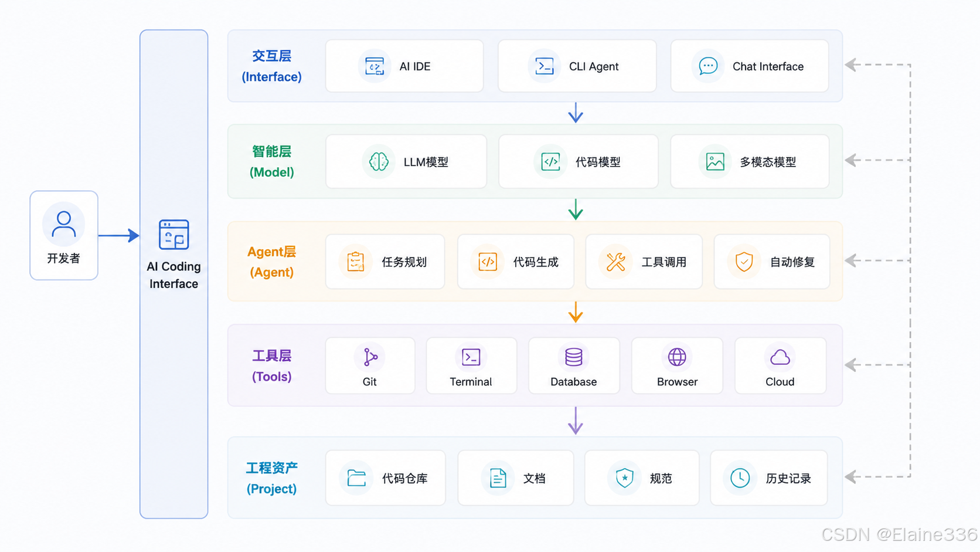Click the Chat Interface speech bubble icon
The width and height of the screenshot is (980, 552).
coord(708,66)
